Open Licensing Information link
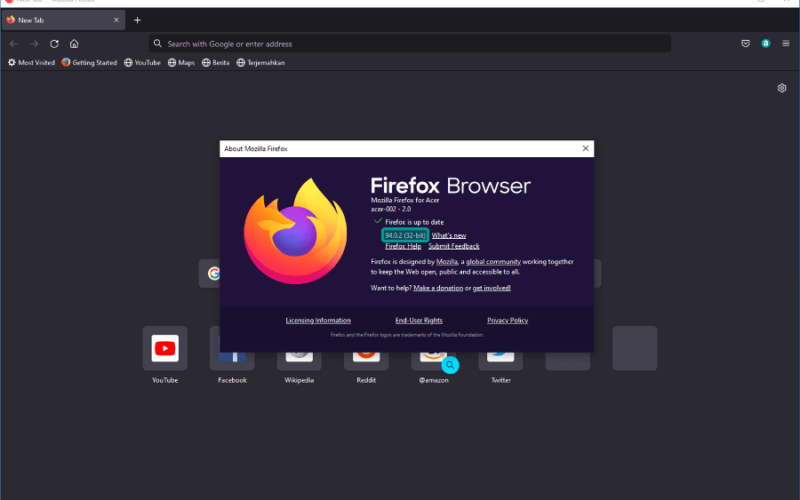 (x=318, y=320)
